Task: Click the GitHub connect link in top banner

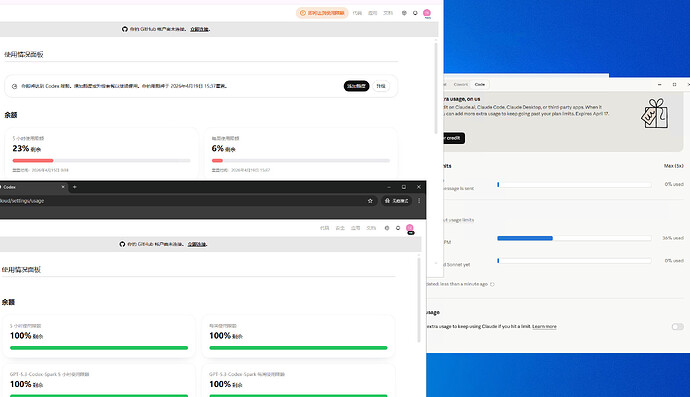Action: (199, 29)
